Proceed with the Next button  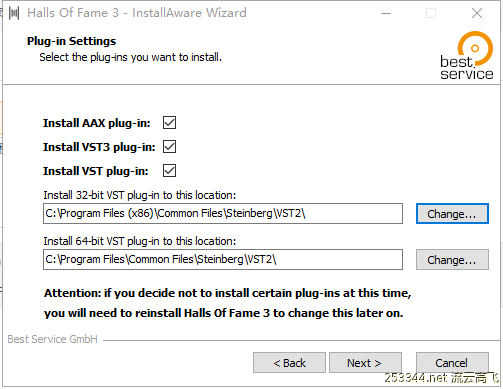(365, 363)
